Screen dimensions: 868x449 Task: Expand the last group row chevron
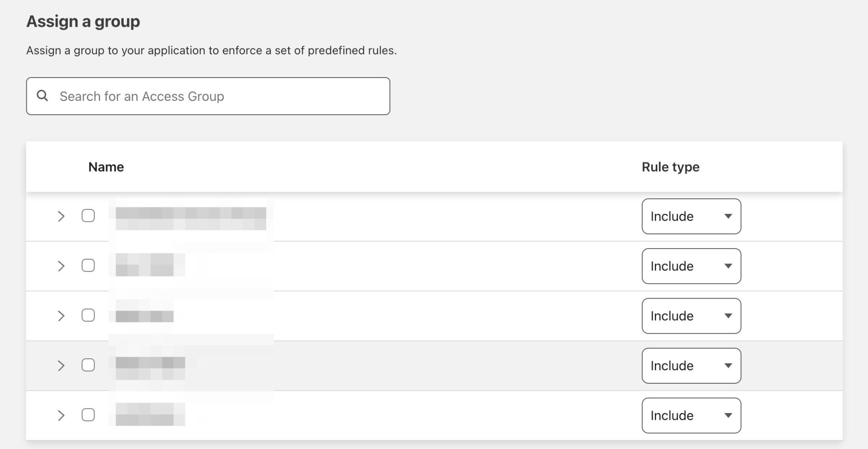click(x=62, y=415)
